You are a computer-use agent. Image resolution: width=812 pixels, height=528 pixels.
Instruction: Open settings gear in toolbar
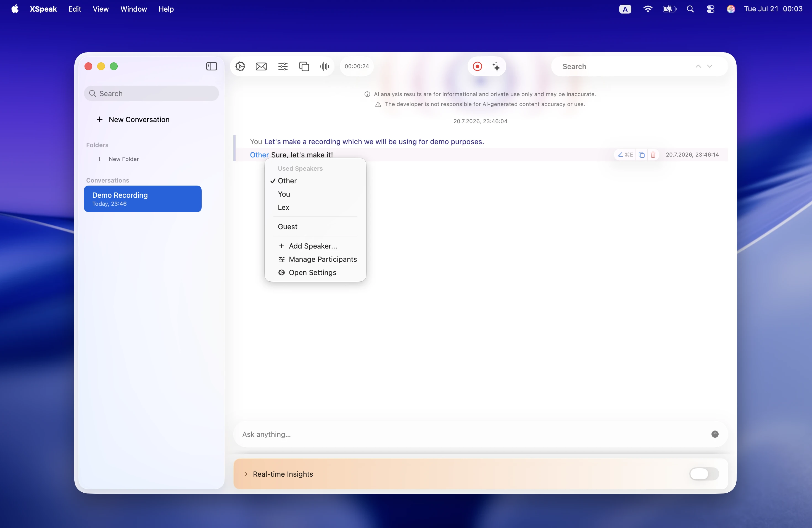pos(240,66)
